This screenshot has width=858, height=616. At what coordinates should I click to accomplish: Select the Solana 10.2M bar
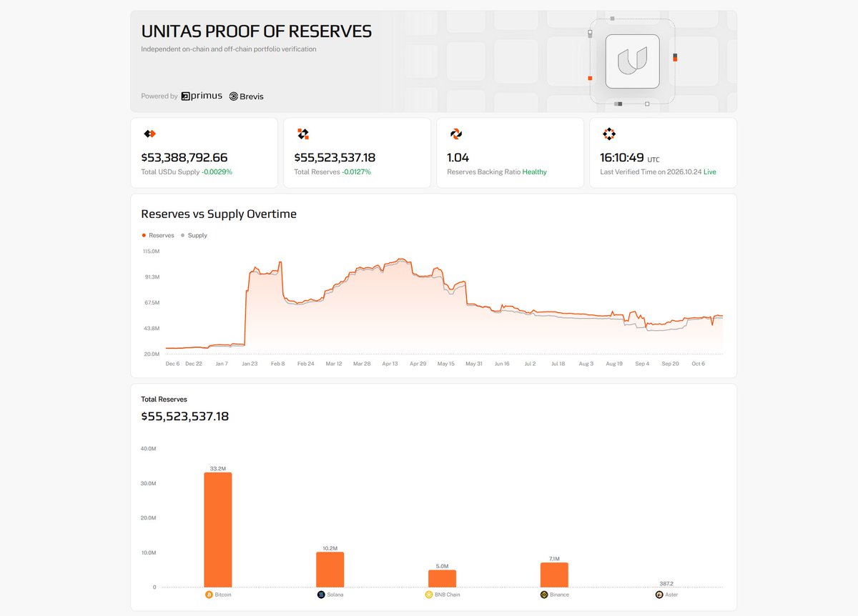click(x=330, y=570)
